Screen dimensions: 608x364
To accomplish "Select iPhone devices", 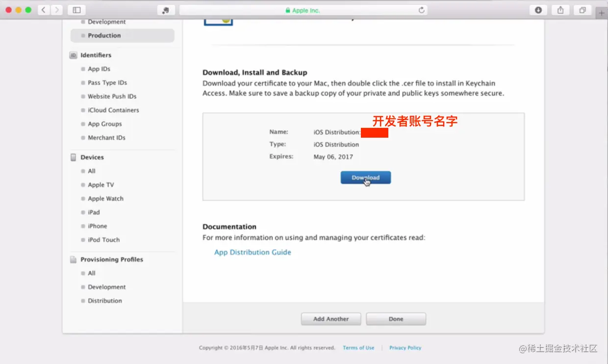I will coord(97,226).
